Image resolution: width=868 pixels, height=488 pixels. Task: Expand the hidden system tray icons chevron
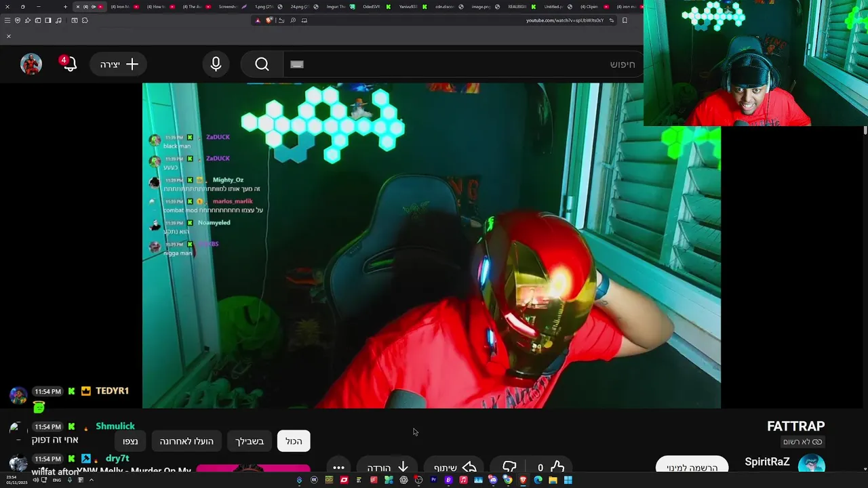click(x=91, y=480)
